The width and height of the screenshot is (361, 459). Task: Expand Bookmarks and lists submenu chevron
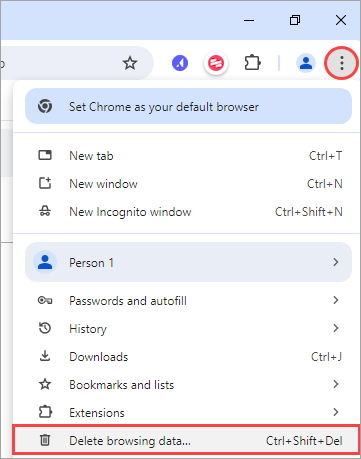[x=336, y=384]
